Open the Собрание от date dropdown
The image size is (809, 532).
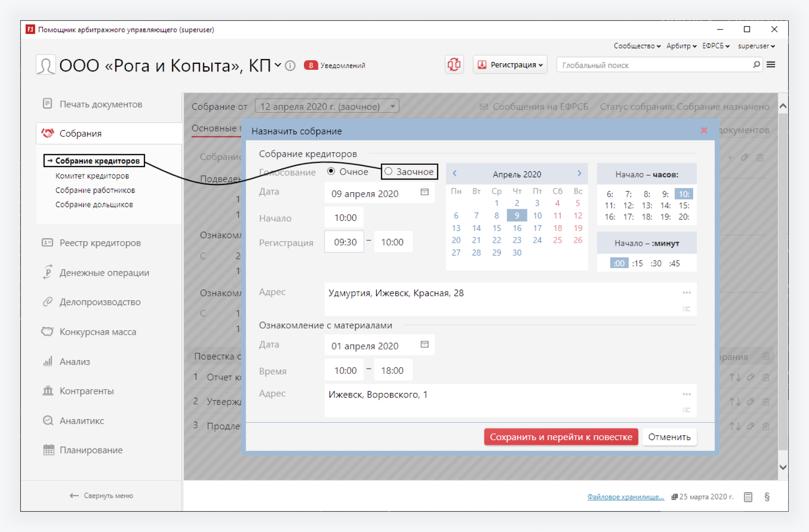tap(327, 106)
